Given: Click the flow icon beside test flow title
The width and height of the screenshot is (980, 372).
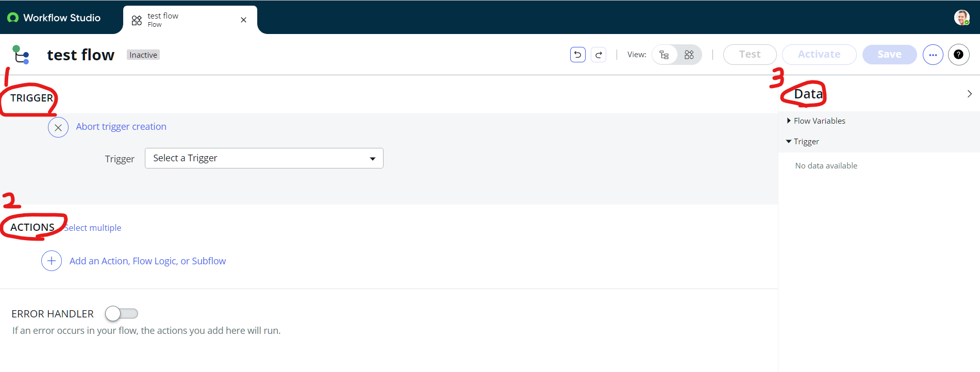Looking at the screenshot, I should pyautogui.click(x=21, y=55).
